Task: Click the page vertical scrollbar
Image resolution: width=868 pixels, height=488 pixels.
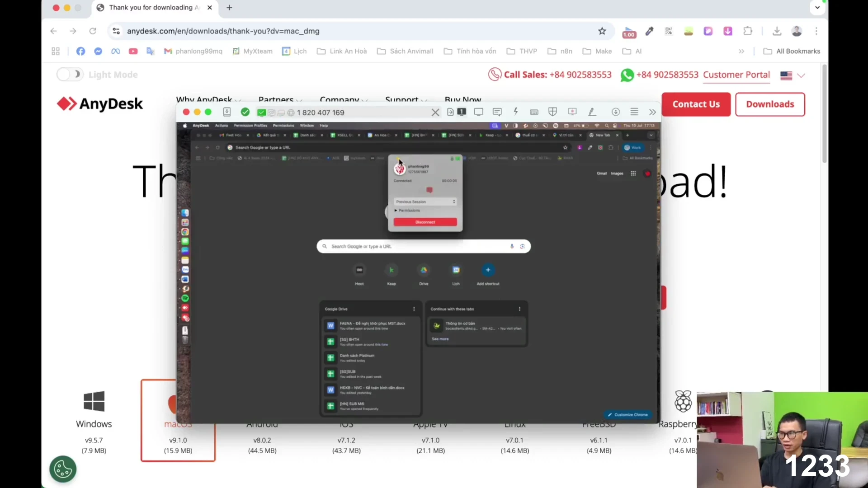Action: point(825,113)
